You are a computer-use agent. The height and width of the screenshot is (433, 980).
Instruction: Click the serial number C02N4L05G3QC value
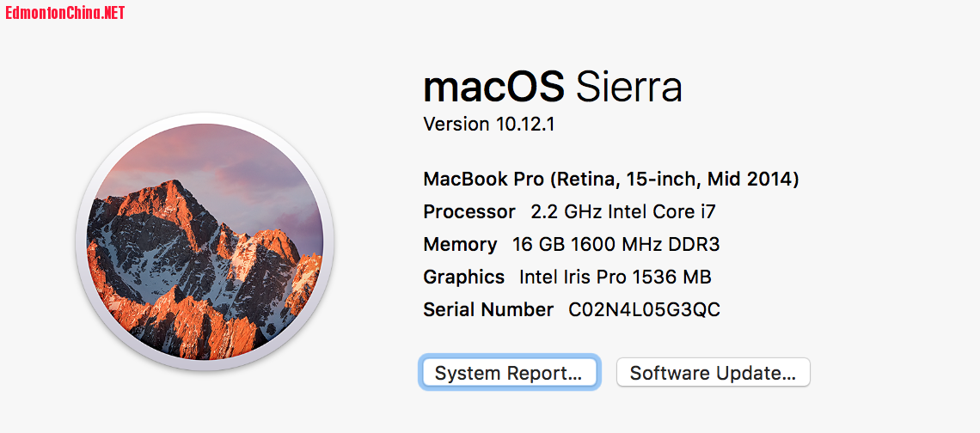click(644, 309)
